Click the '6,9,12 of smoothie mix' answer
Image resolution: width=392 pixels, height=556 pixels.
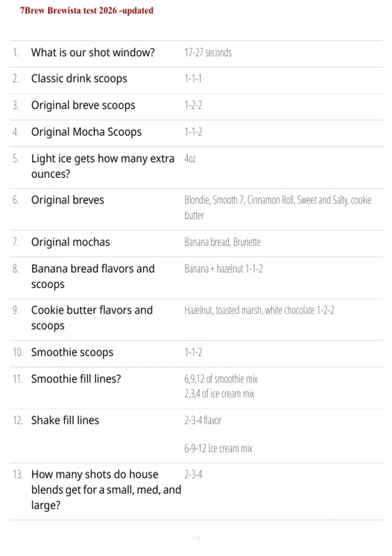(x=221, y=379)
